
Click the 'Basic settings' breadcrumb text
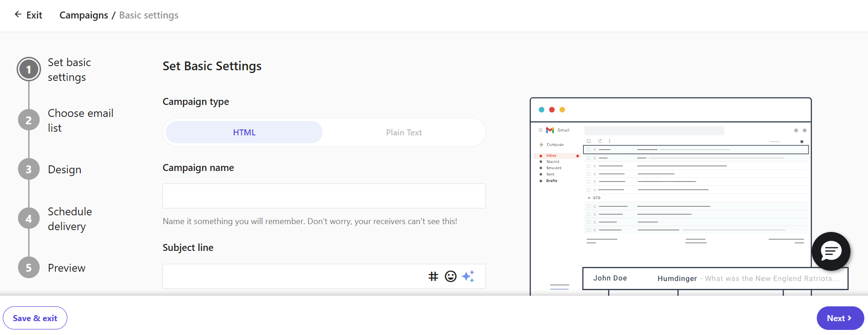point(149,15)
